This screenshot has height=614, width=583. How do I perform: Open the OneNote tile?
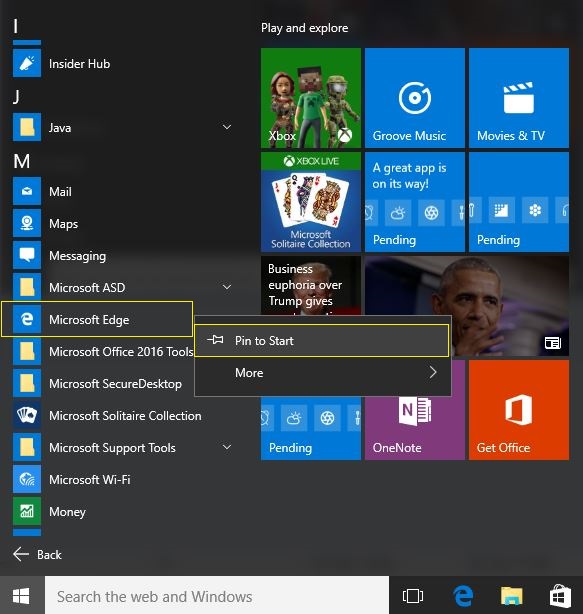415,428
